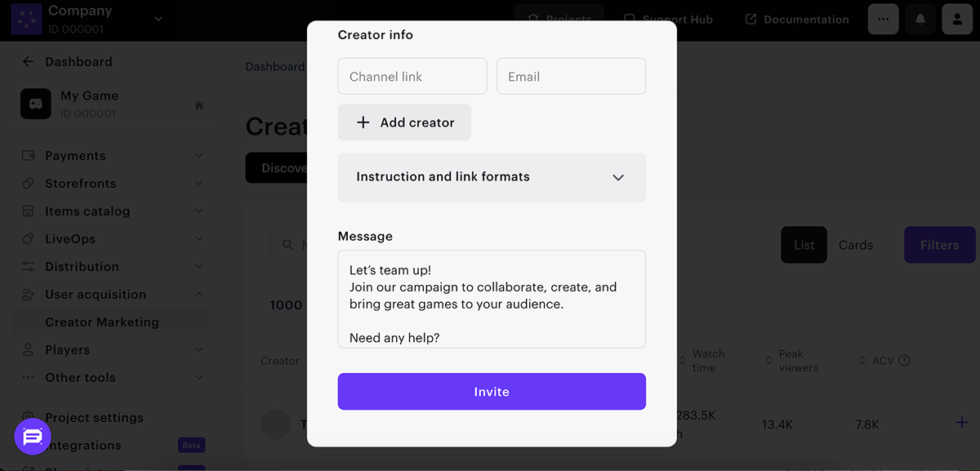Open the user profile icon
Image resolution: width=980 pixels, height=471 pixels.
click(957, 19)
